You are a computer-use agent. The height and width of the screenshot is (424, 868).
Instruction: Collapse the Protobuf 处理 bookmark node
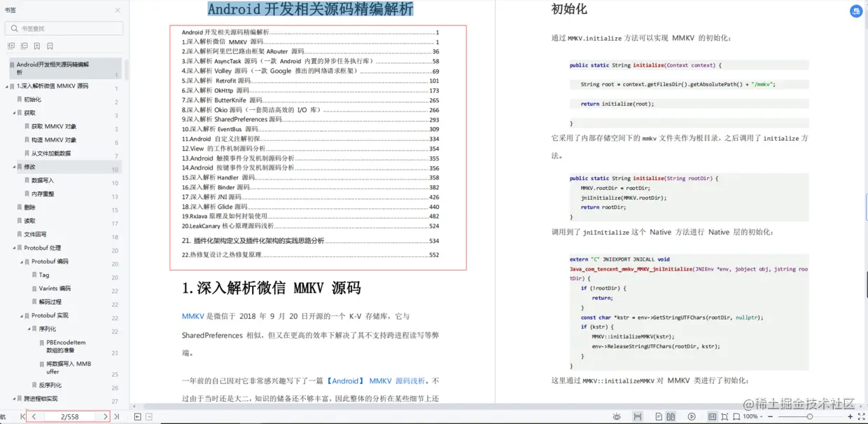click(x=15, y=248)
